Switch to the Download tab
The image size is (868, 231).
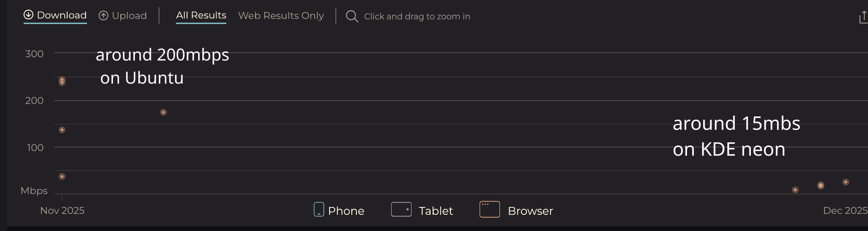(62, 15)
